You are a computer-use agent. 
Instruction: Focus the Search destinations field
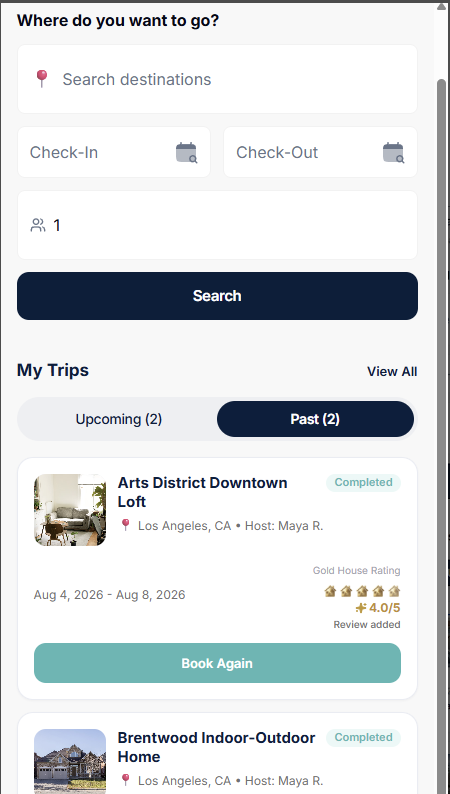217,79
